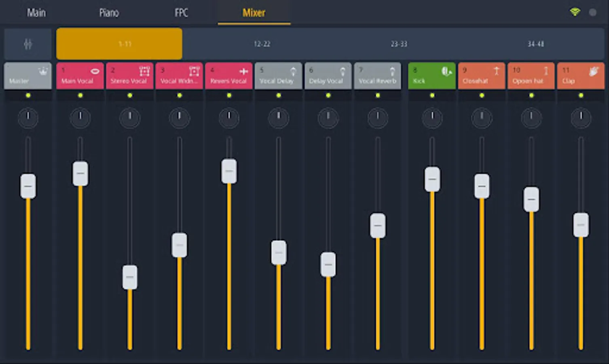609x364 pixels.
Task: Select the Vocal Reverb track header
Action: (x=377, y=76)
